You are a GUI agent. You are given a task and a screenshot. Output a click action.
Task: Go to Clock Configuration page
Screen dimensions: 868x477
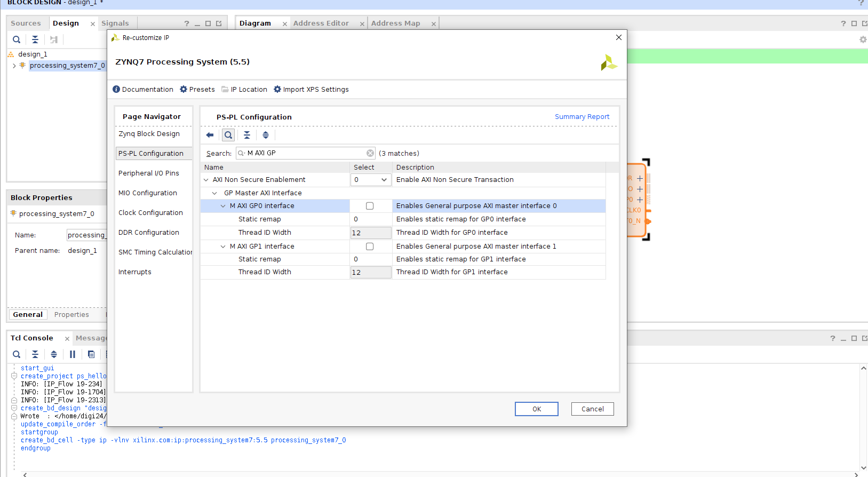(150, 213)
